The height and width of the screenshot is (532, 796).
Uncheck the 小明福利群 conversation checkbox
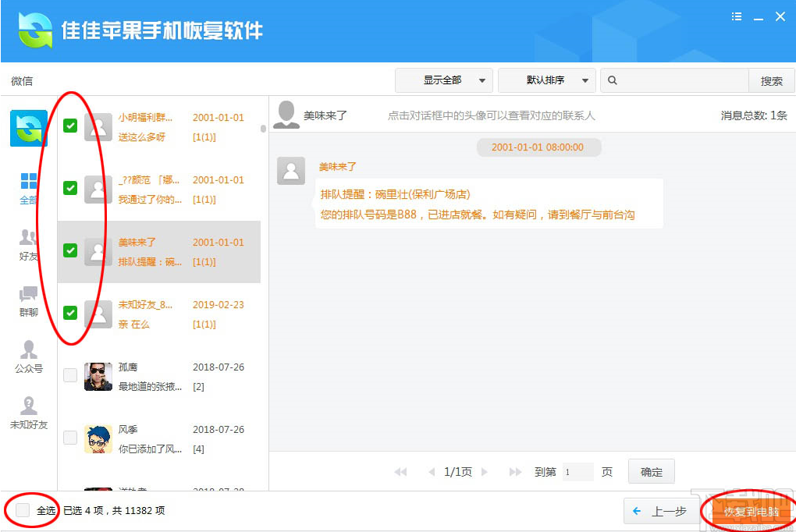pos(70,126)
